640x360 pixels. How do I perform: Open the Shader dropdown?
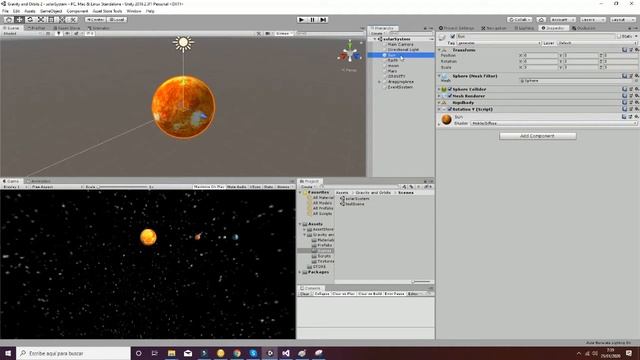tap(554, 123)
